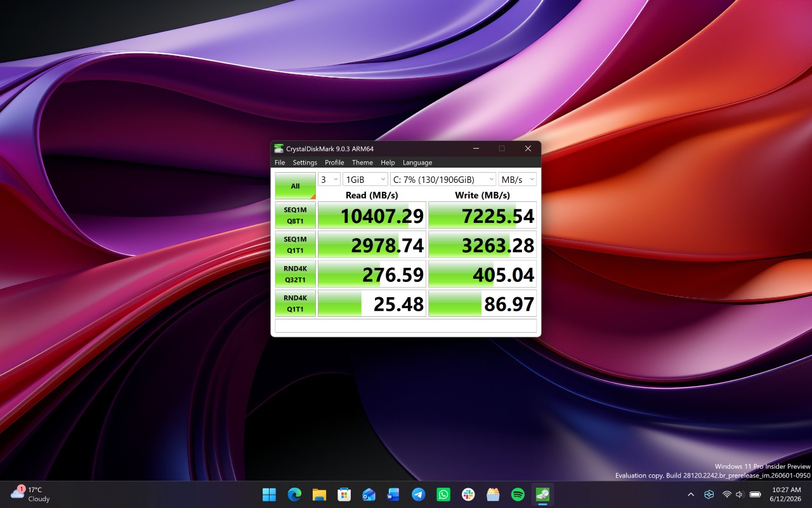Click the 25.48 read result
This screenshot has width=812, height=508.
point(372,303)
